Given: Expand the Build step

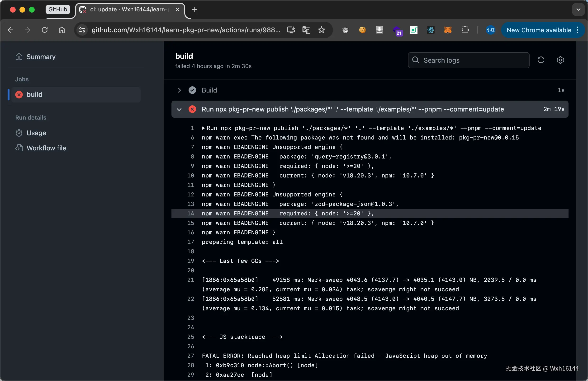Looking at the screenshot, I should tap(179, 90).
